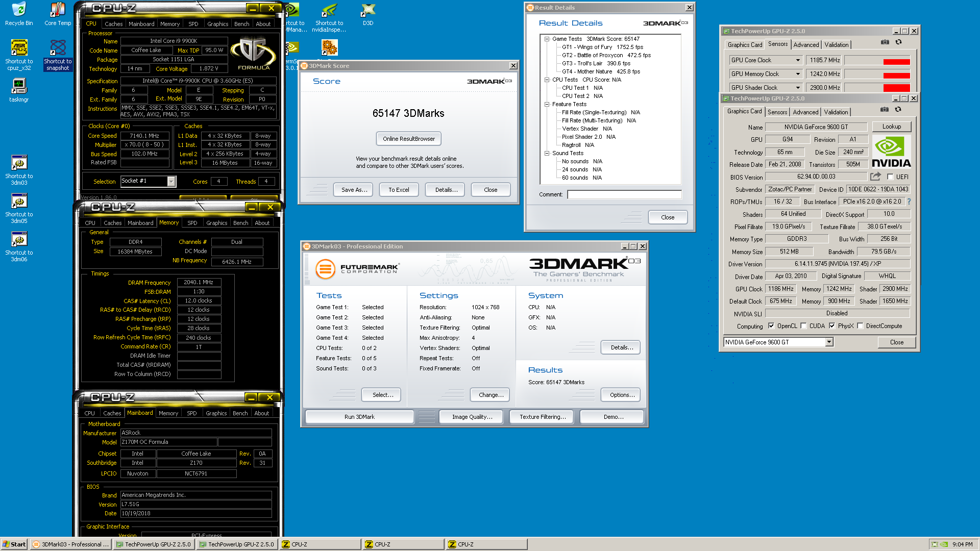Open Validation tab in lower GPU-Z window
Viewport: 980px width, 551px height.
[x=836, y=112]
